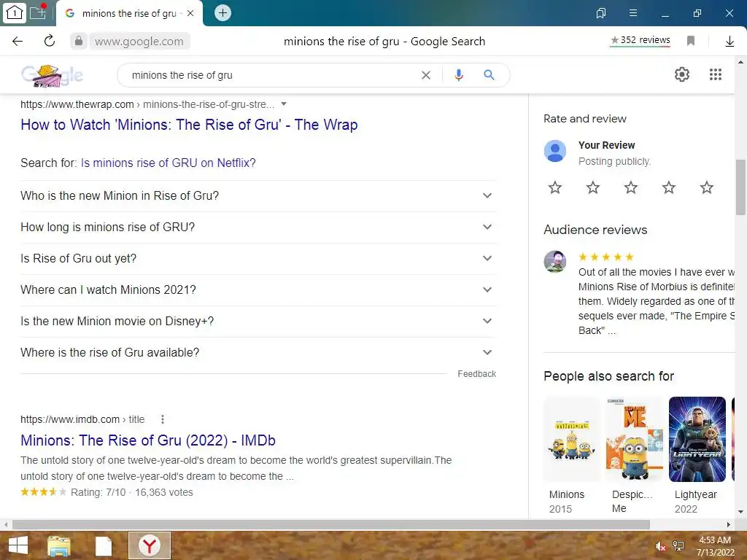Open the blank document taskbar icon

pos(104,545)
